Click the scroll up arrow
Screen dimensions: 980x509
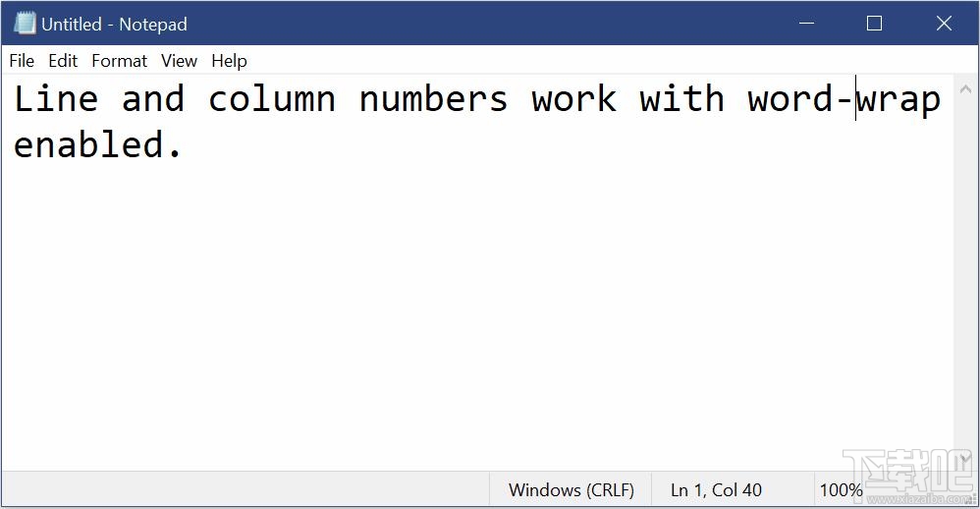coord(965,89)
